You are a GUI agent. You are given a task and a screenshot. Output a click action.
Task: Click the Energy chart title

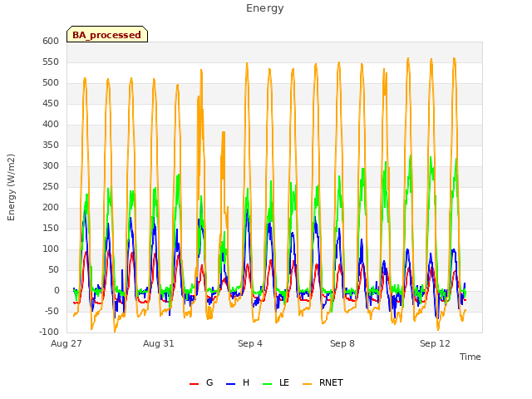(x=265, y=8)
